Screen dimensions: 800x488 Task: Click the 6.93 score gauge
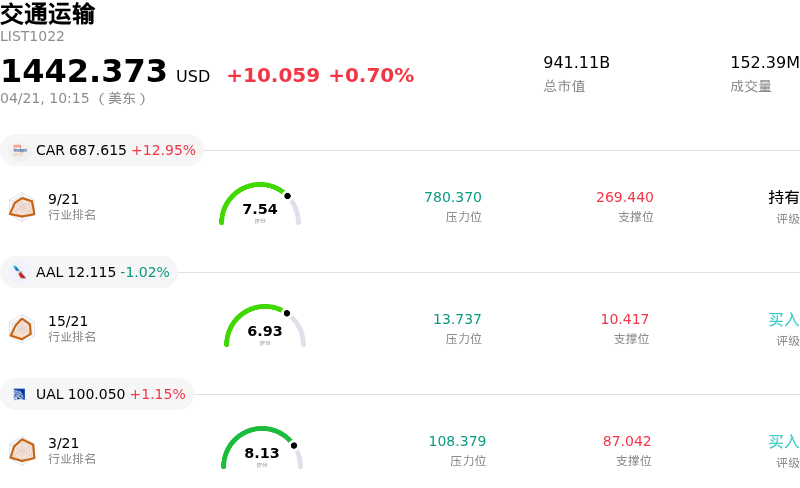[265, 328]
